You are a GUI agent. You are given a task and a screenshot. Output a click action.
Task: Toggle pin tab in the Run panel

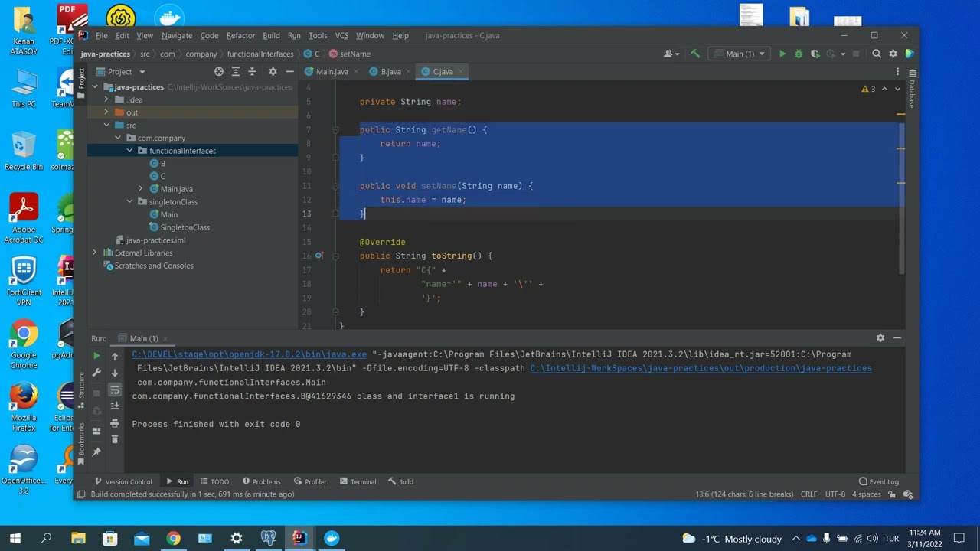(96, 452)
